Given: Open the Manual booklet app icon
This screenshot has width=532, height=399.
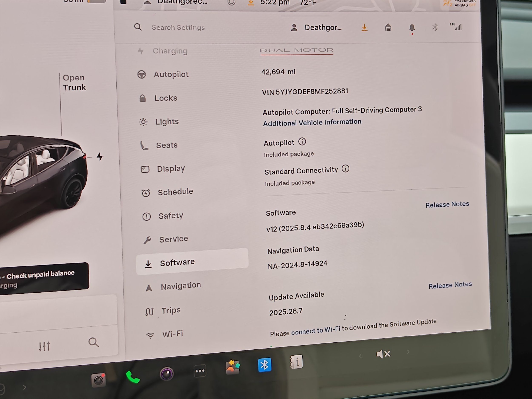Looking at the screenshot, I should [x=297, y=362].
